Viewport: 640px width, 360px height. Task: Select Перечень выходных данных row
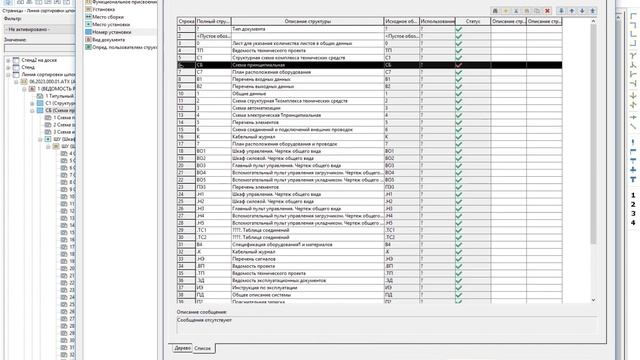tap(369, 87)
